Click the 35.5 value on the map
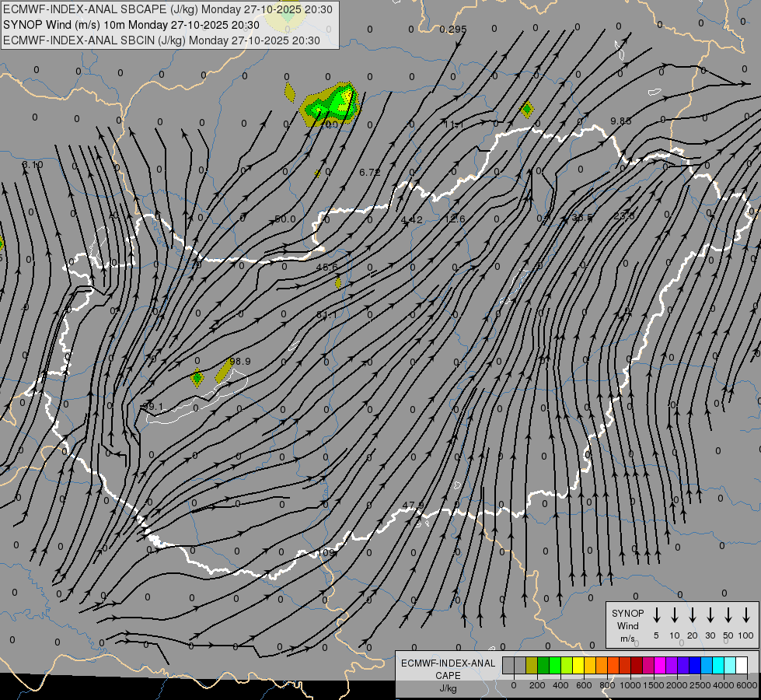 click(x=582, y=218)
